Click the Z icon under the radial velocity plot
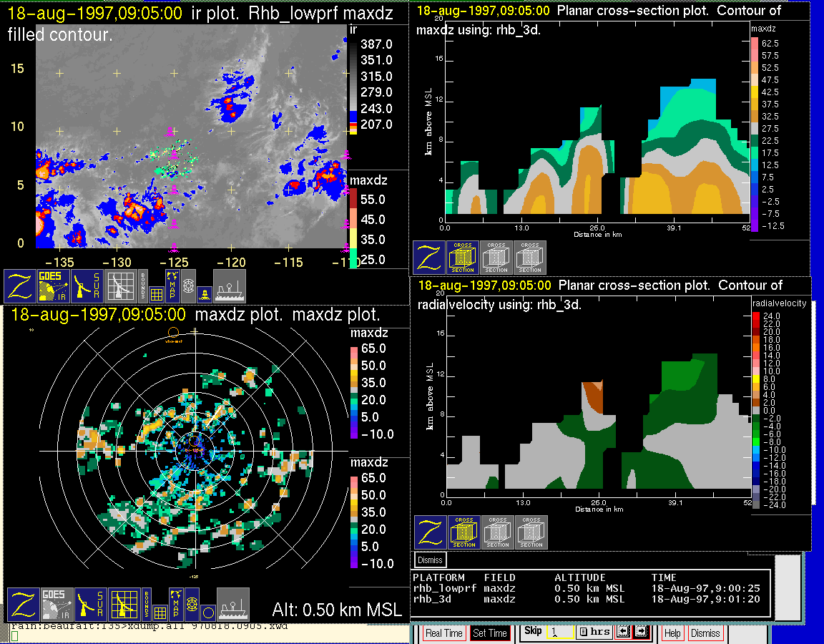This screenshot has height=644, width=824. pyautogui.click(x=429, y=532)
